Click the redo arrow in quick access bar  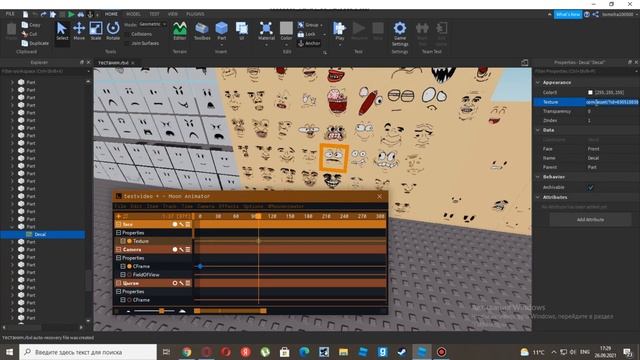[x=44, y=14]
